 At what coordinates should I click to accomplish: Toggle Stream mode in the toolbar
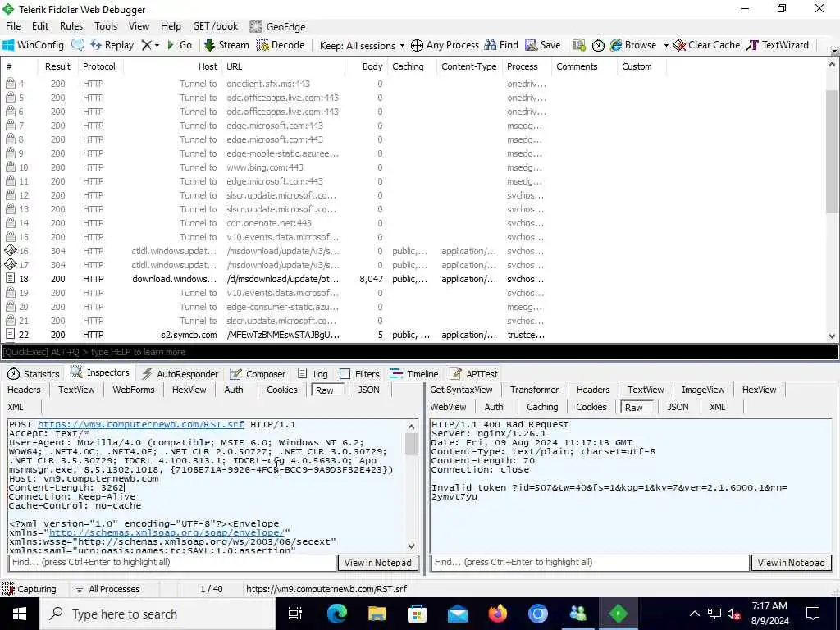click(x=226, y=46)
